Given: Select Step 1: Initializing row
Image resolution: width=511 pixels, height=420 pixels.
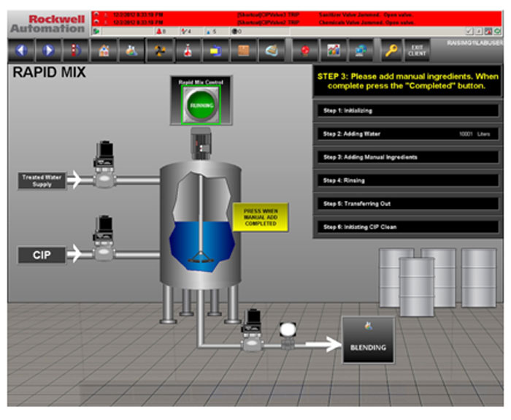Looking at the screenshot, I should click(x=408, y=111).
